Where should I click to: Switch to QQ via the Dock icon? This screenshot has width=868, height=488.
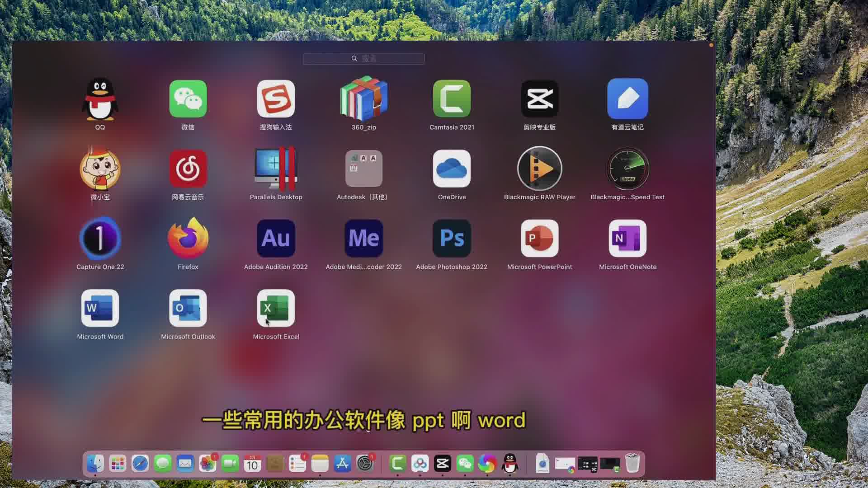coord(510,464)
